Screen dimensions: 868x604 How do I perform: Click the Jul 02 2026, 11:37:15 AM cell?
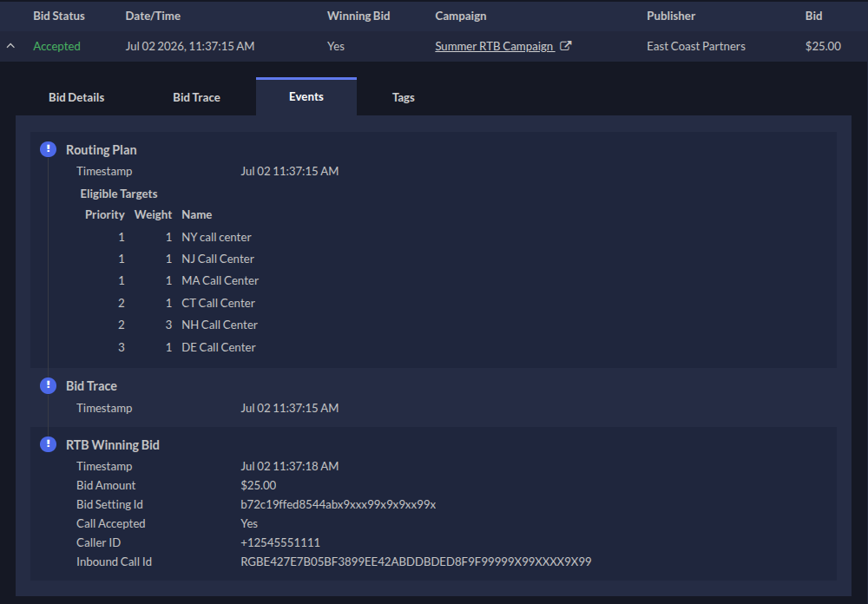tap(190, 47)
